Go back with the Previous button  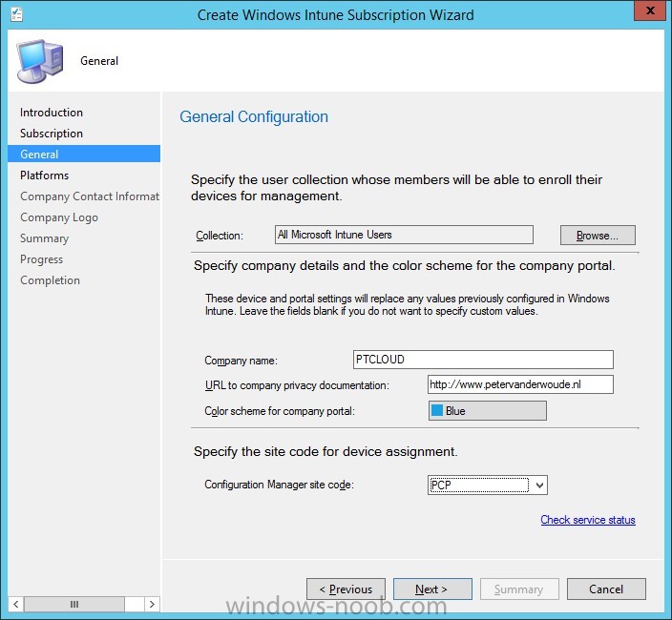point(346,589)
